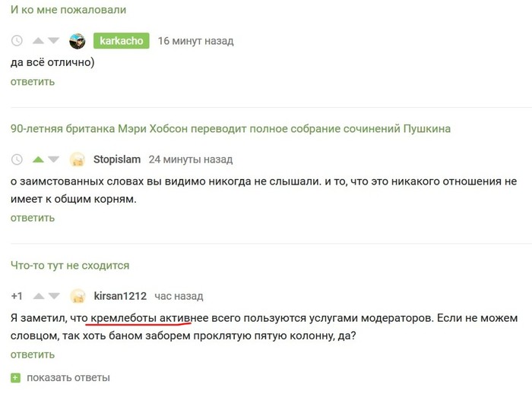Open the post "Что-то тут не сходится"
Screen dimensions: 532x394
(70, 265)
